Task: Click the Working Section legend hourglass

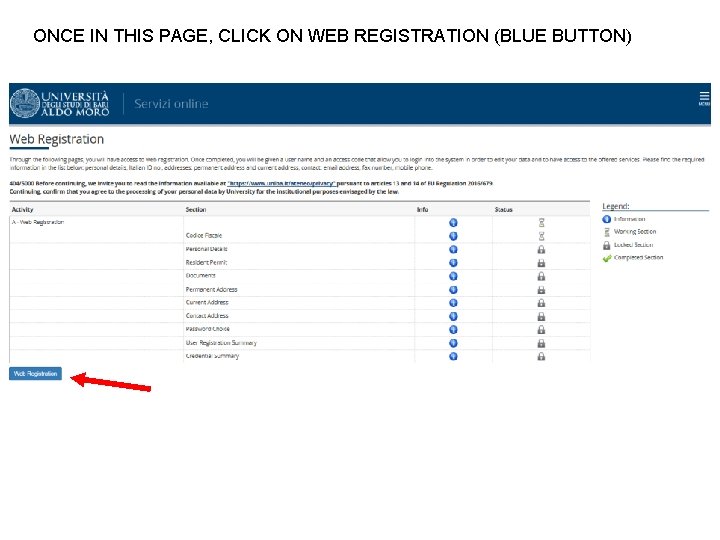Action: 607,232
